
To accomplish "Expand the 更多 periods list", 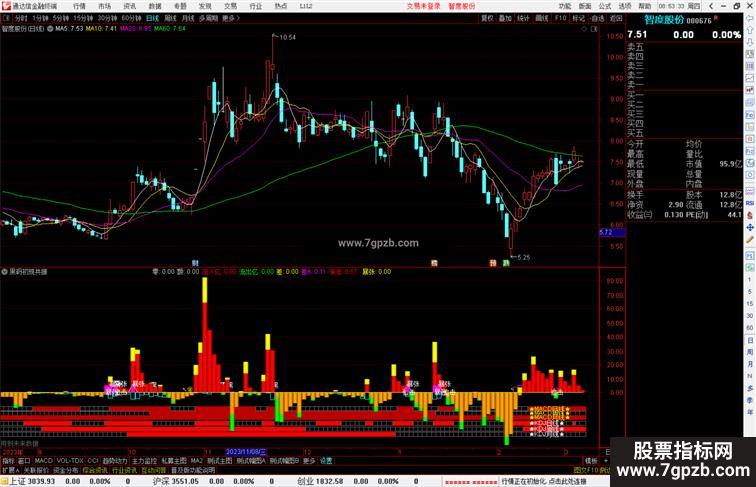I will [x=230, y=18].
